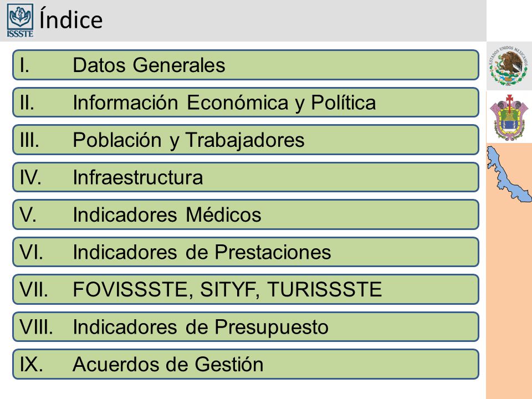The width and height of the screenshot is (532, 399).
Task: Select Indicadores de Prestaciones entry
Action: click(245, 252)
